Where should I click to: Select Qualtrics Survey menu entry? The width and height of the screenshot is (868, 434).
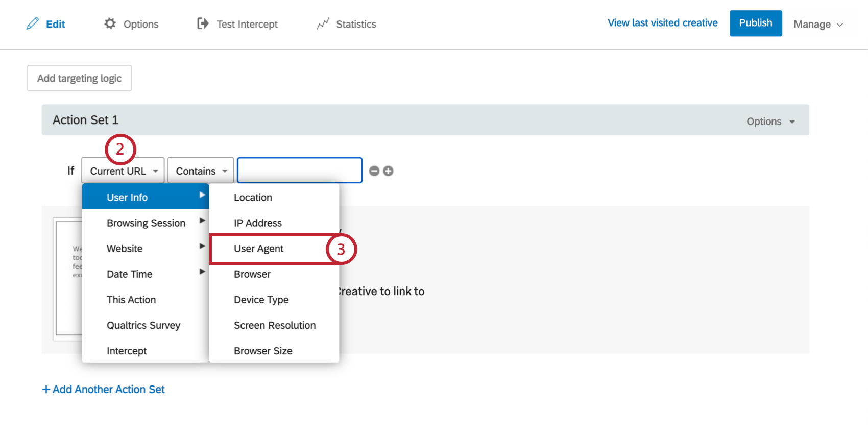(x=143, y=325)
